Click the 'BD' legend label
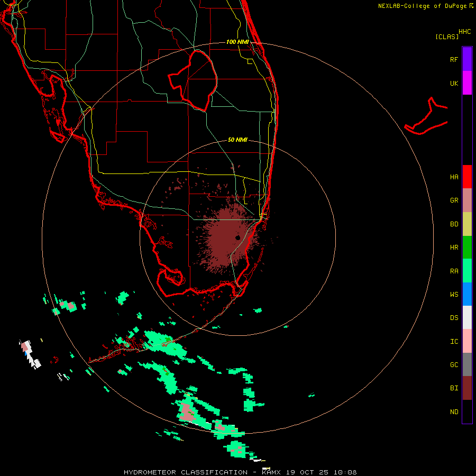The height and width of the screenshot is (476, 476). point(454,224)
